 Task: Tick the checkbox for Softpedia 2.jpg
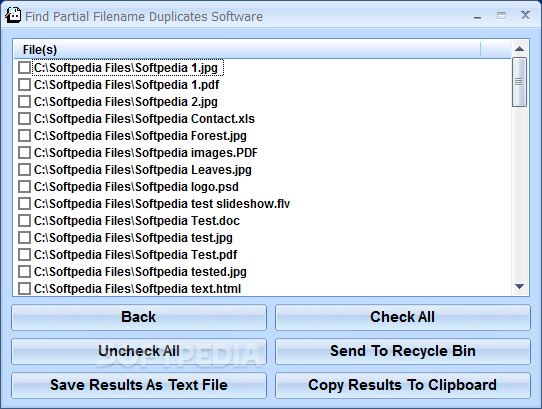pyautogui.click(x=25, y=102)
